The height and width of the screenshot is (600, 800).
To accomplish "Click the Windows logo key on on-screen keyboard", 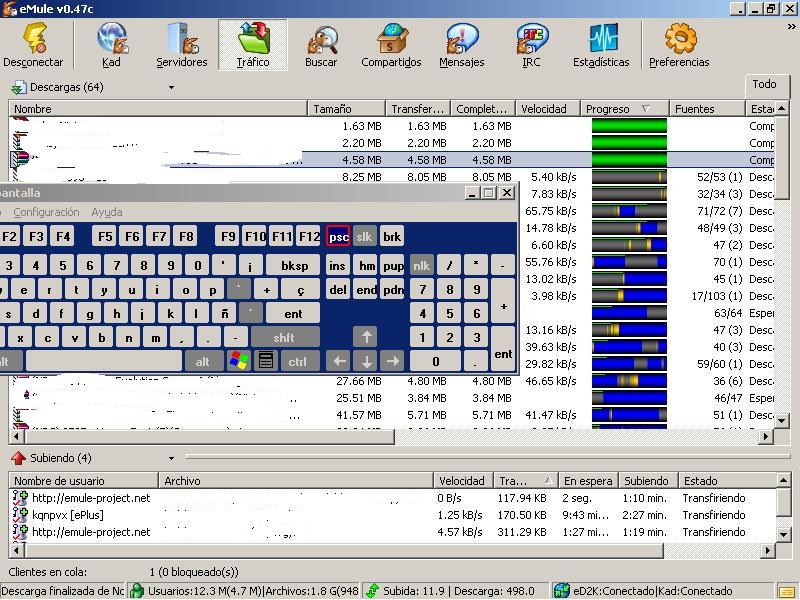I will tap(239, 361).
